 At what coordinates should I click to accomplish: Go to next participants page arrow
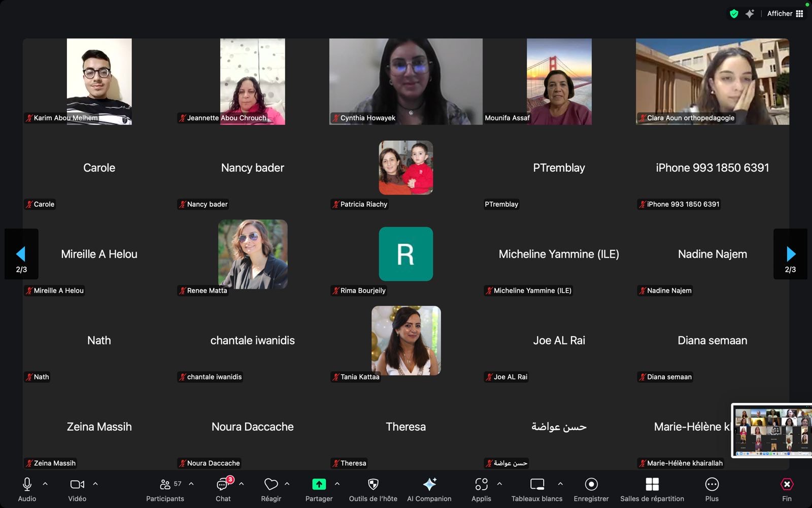pos(790,253)
